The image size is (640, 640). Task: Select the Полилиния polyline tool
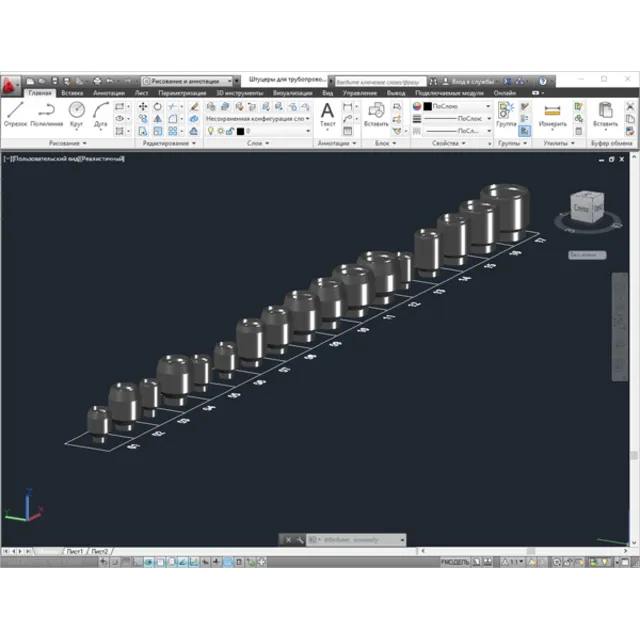(x=47, y=114)
